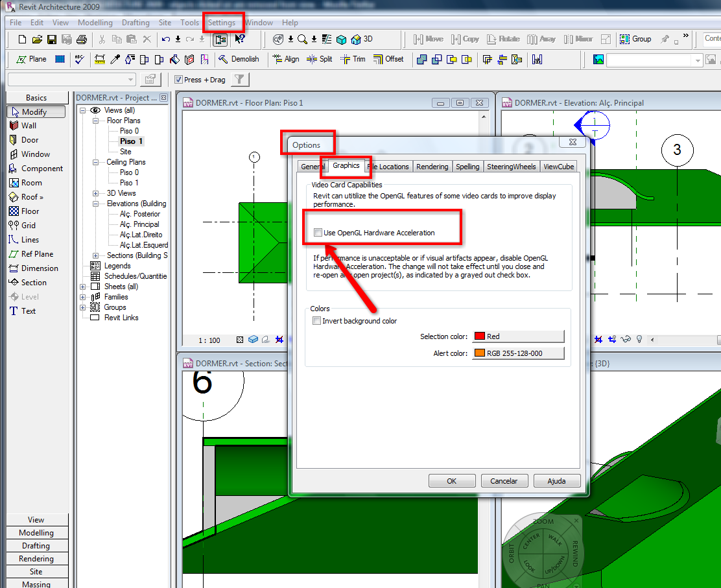Select Revit Links in Project Browser

point(121,318)
